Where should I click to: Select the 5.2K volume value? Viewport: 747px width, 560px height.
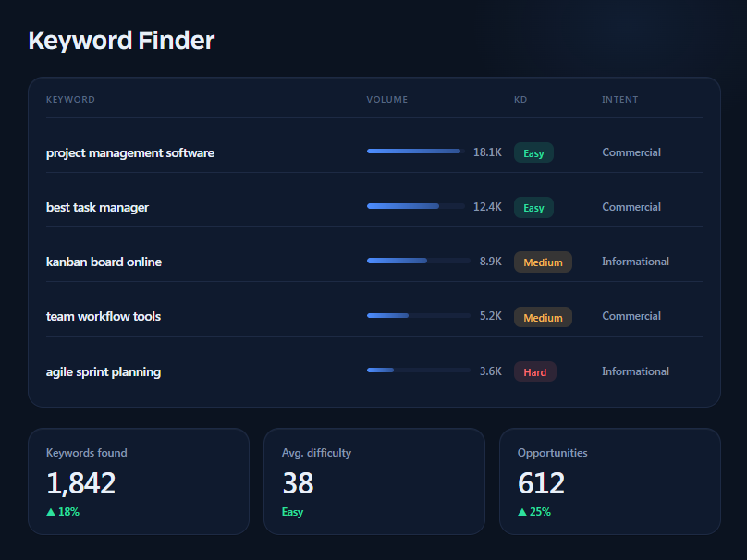coord(491,316)
